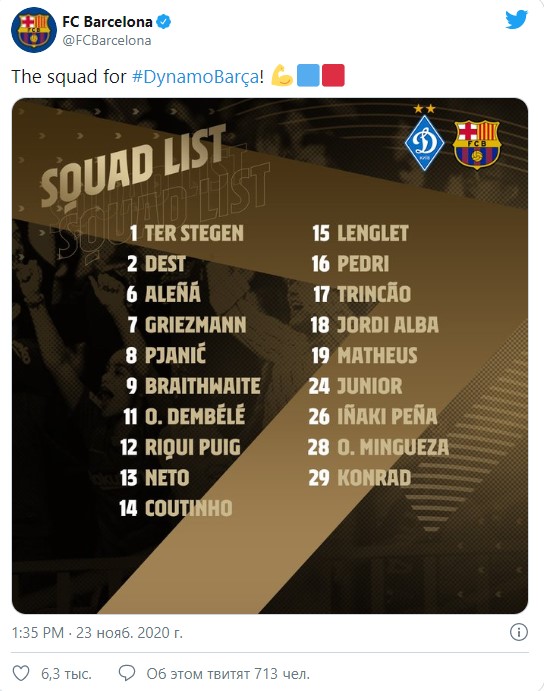Click the @FCBarcelona handle
The image size is (544, 691).
pyautogui.click(x=107, y=41)
